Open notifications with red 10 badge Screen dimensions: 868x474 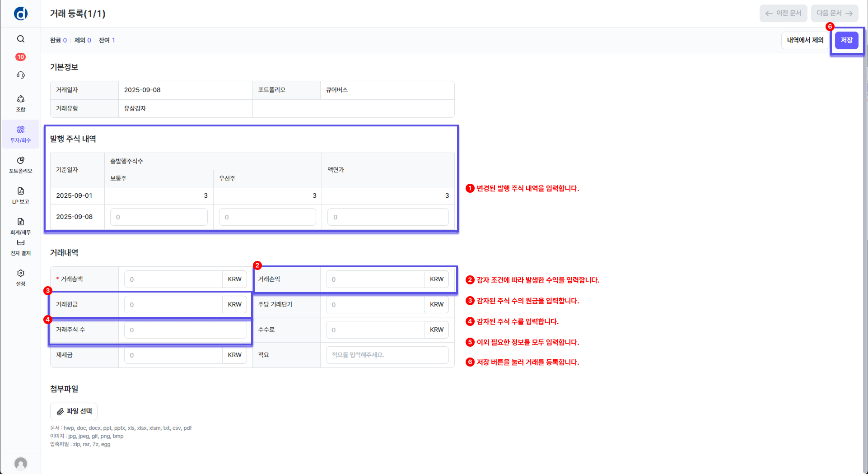[x=21, y=57]
